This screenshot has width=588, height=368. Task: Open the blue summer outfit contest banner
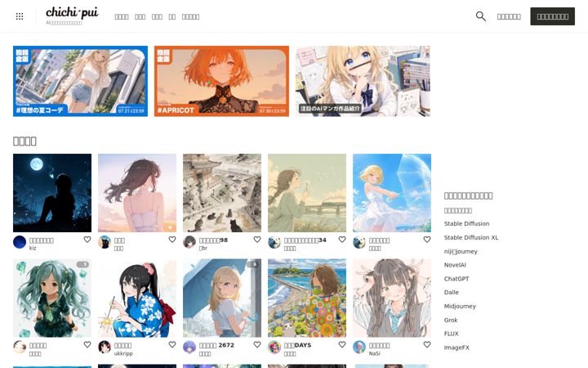[80, 81]
